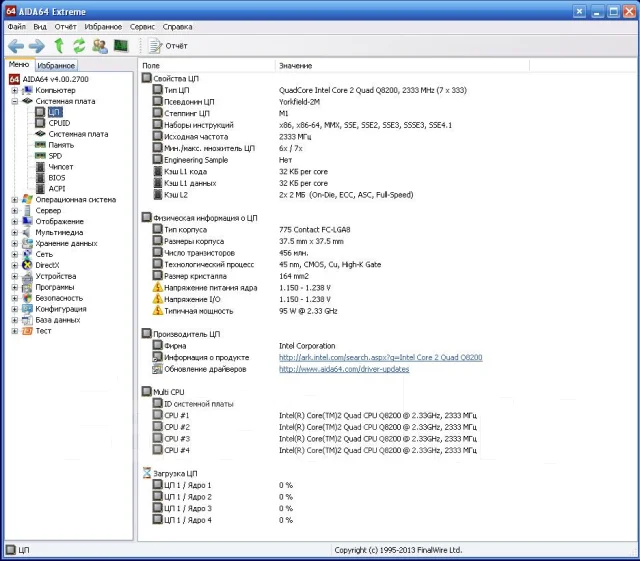640x561 pixels.
Task: Switch to the Избранное tab
Action: (x=56, y=65)
